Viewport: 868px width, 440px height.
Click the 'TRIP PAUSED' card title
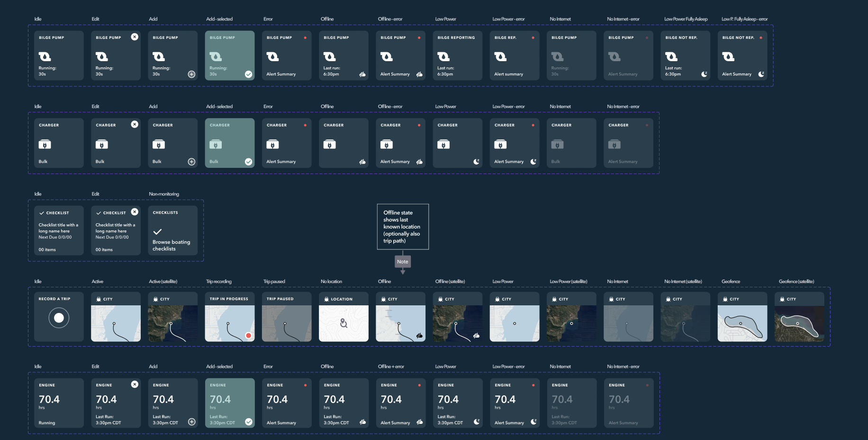[x=280, y=299]
